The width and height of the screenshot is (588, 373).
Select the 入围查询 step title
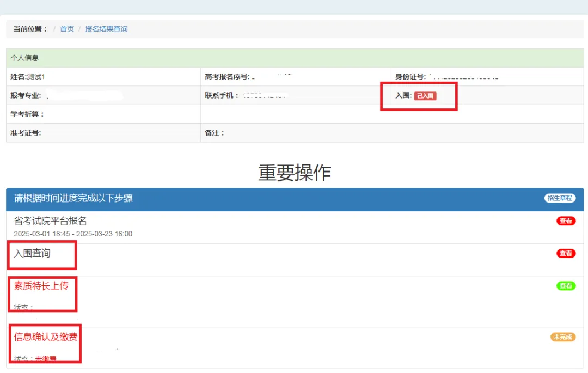(x=32, y=253)
